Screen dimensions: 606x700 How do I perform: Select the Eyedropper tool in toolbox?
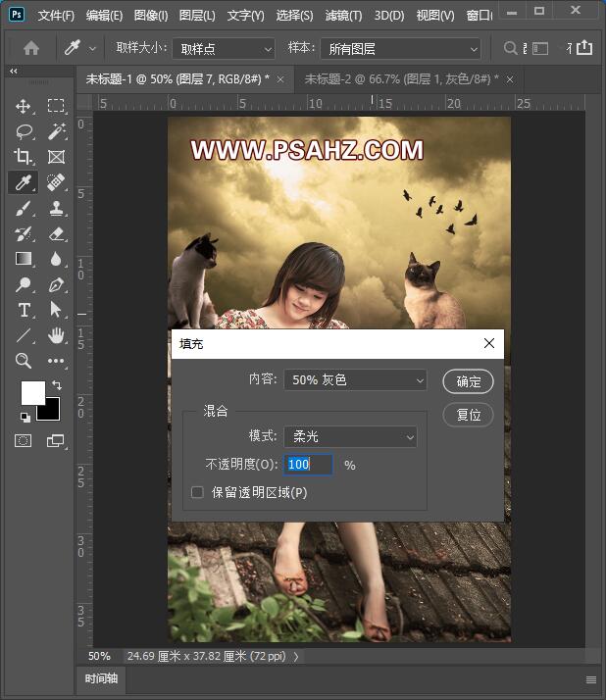coord(24,182)
